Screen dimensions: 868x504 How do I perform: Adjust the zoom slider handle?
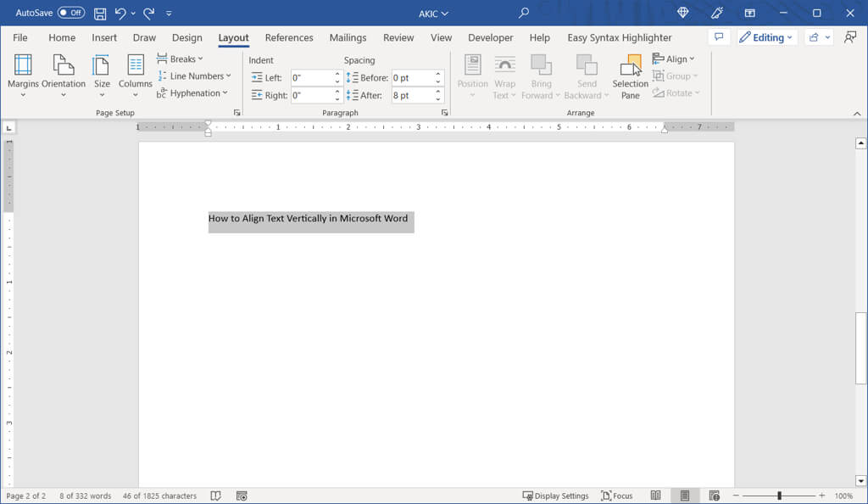779,496
